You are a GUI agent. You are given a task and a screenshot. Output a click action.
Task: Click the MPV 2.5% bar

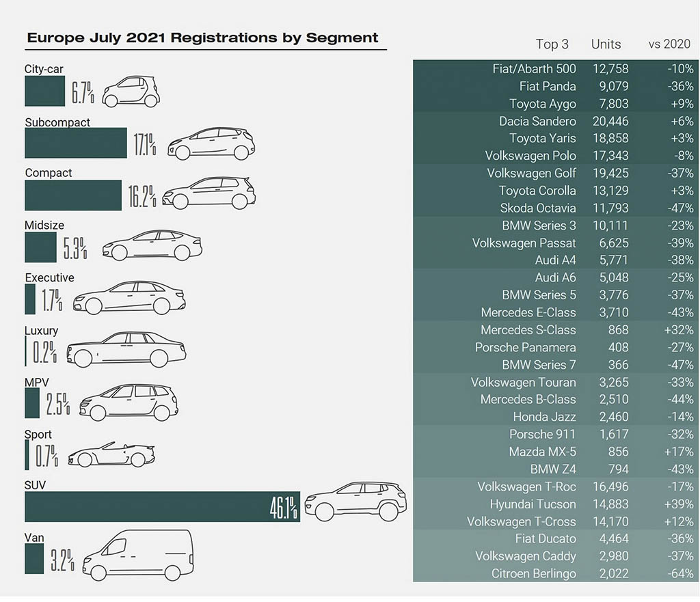point(32,403)
